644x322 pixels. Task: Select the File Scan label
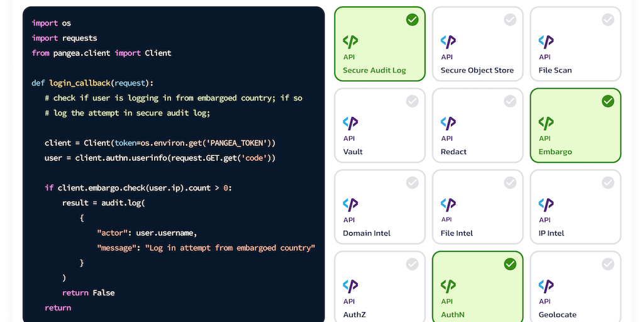(555, 70)
